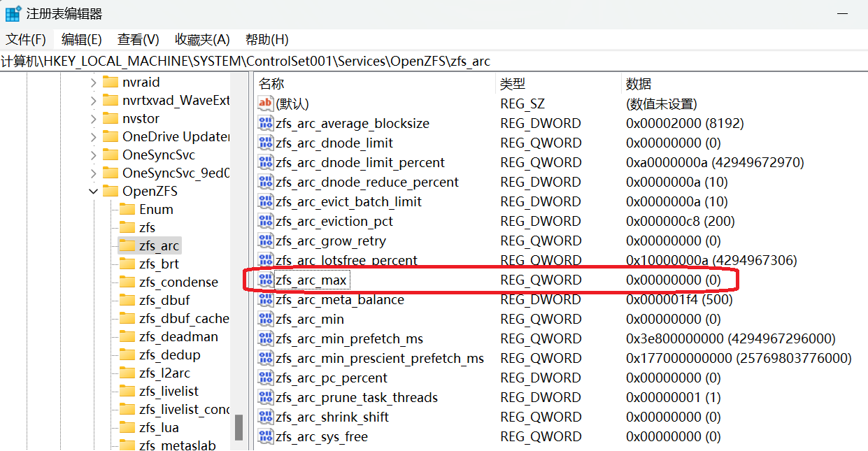Collapse the OpenZFS tree node

(x=94, y=192)
